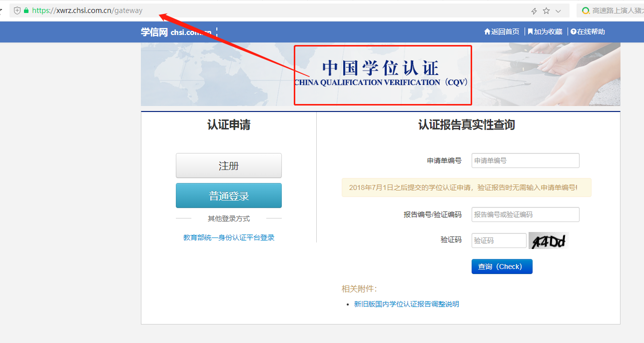Open 新旧版国内学位认证报告调整说明 attachment link
This screenshot has width=644, height=343.
(x=406, y=304)
